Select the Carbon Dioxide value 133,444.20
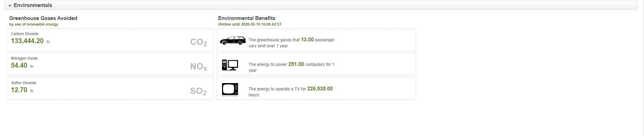The width and height of the screenshot is (644, 136). (27, 41)
